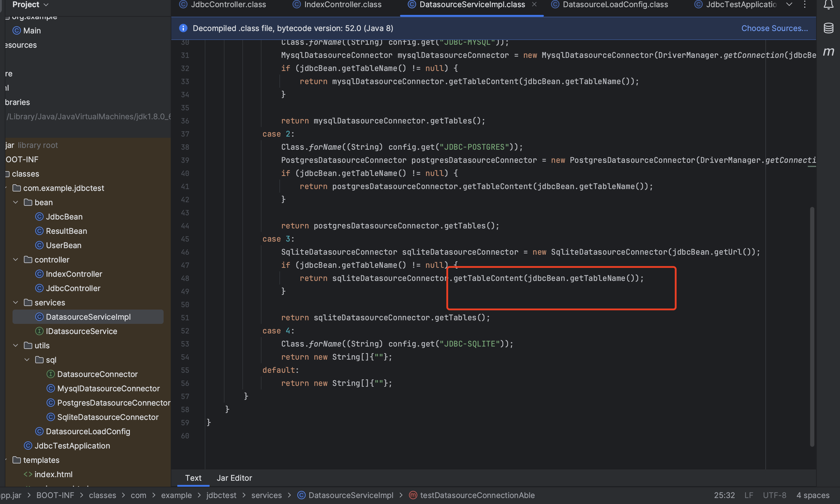Image resolution: width=840 pixels, height=504 pixels.
Task: Open editor tabs more-options menu
Action: 805,4
